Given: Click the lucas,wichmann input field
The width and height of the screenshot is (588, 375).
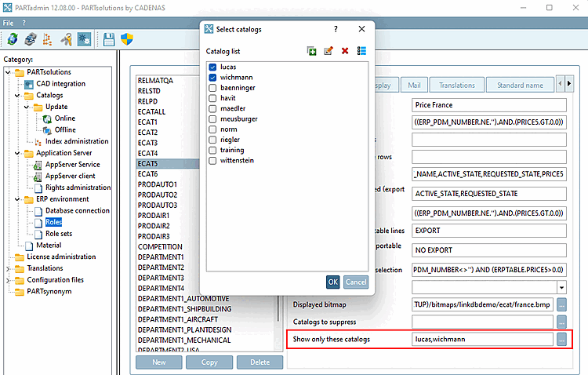Looking at the screenshot, I should tap(482, 340).
